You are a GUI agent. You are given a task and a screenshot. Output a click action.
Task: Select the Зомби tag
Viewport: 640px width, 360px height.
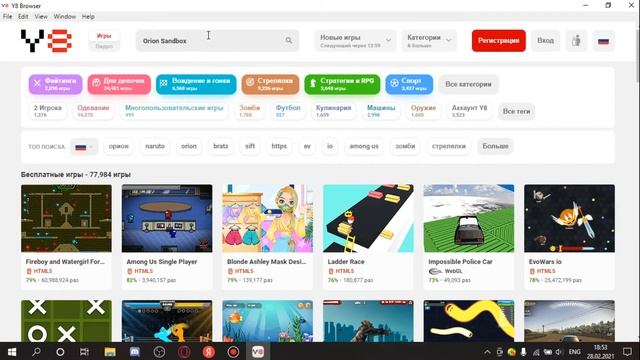point(249,111)
